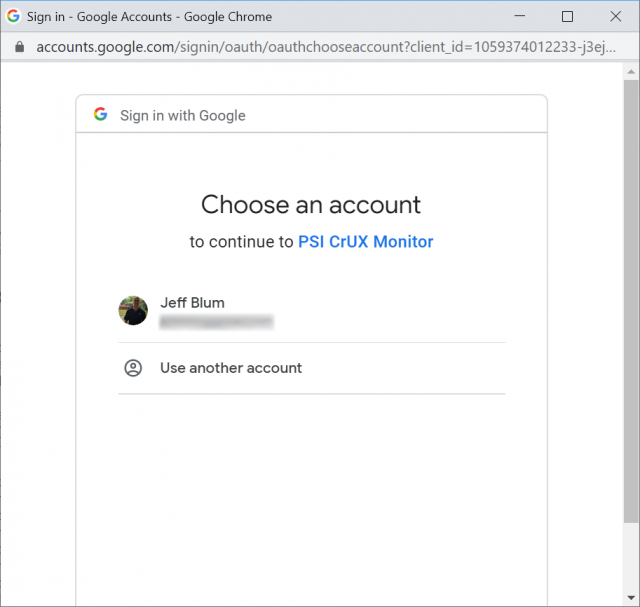Screen dimensions: 640x607
Task: Click the scrollbar down arrow
Action: [x=631, y=598]
